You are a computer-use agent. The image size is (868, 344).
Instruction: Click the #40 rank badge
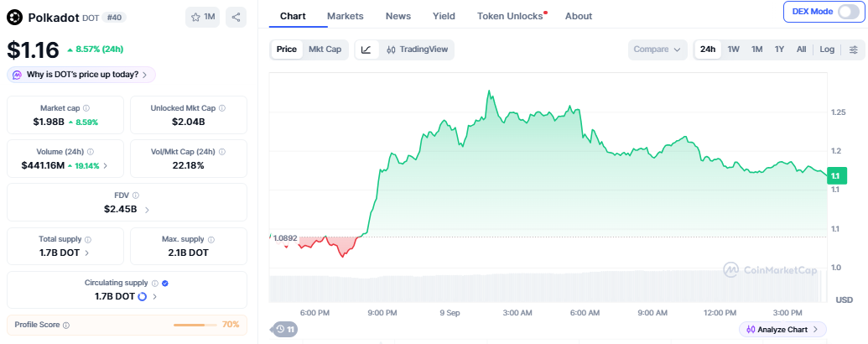[115, 18]
